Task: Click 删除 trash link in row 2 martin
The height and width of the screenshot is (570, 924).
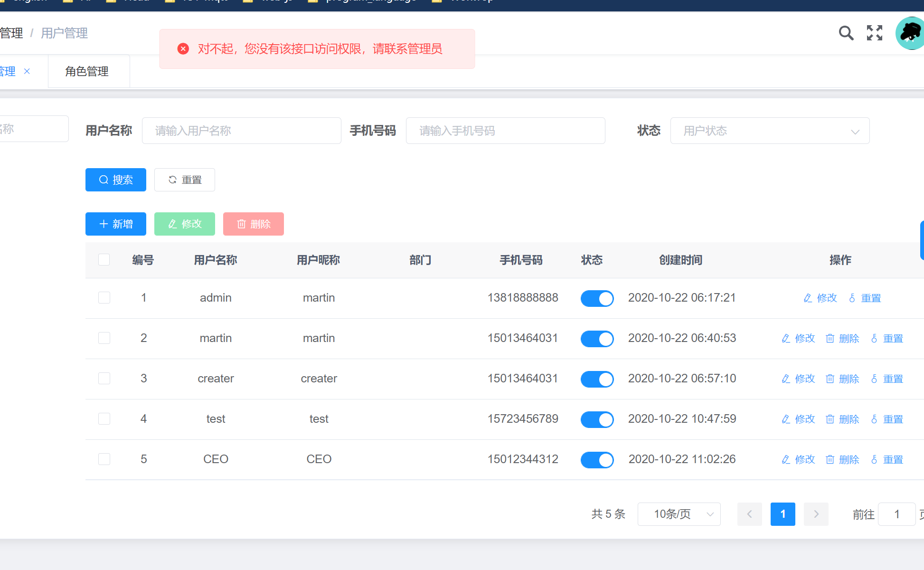Action: coord(842,338)
